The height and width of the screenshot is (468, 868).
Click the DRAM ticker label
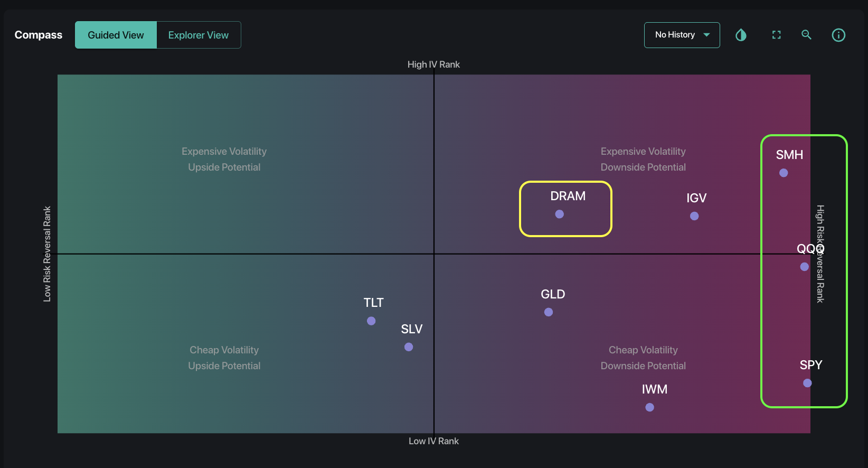568,196
